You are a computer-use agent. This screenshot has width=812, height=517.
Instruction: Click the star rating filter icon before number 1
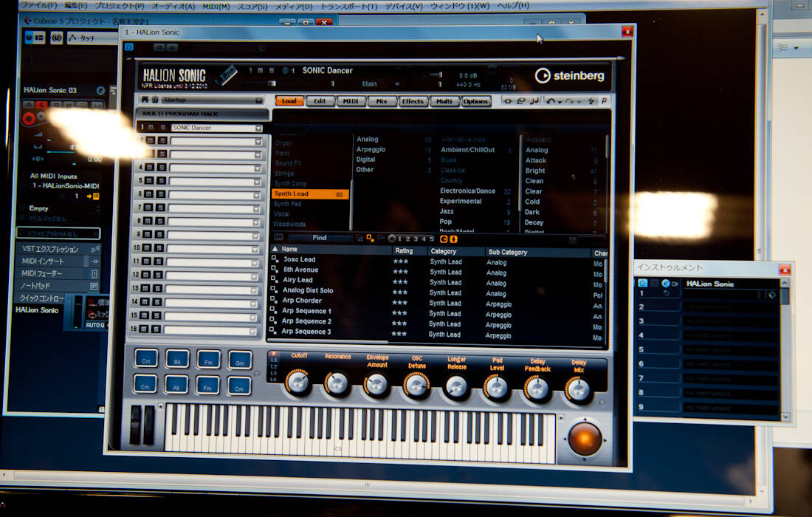pyautogui.click(x=391, y=239)
